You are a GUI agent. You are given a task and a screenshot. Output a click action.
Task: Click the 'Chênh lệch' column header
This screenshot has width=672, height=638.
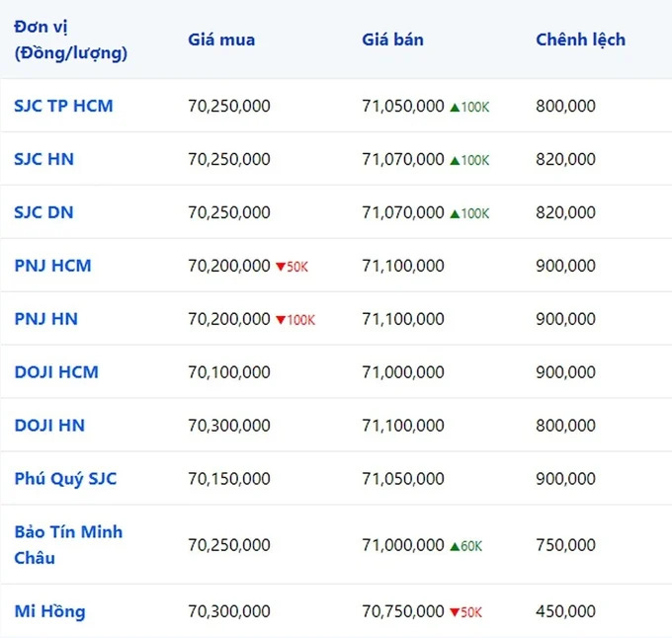click(581, 40)
